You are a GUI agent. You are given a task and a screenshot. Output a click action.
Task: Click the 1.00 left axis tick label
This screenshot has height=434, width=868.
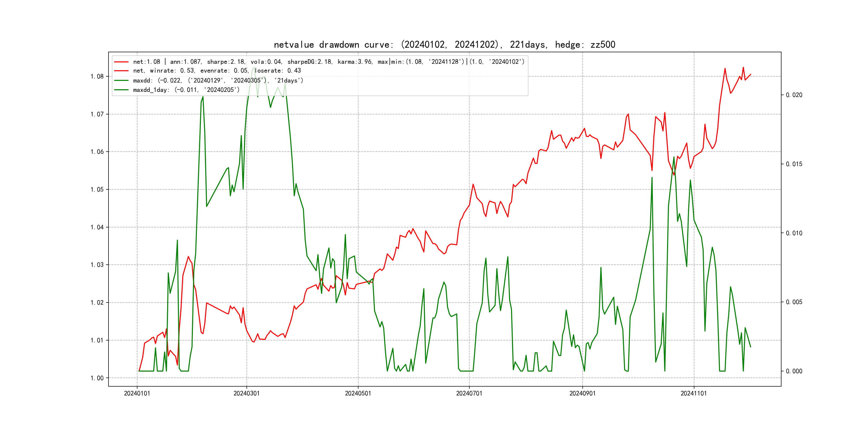97,378
